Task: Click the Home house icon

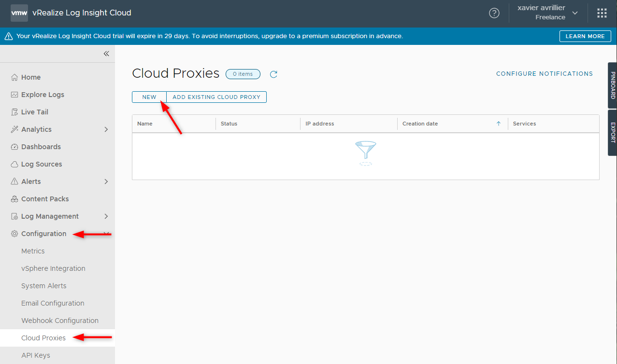Action: (x=14, y=77)
